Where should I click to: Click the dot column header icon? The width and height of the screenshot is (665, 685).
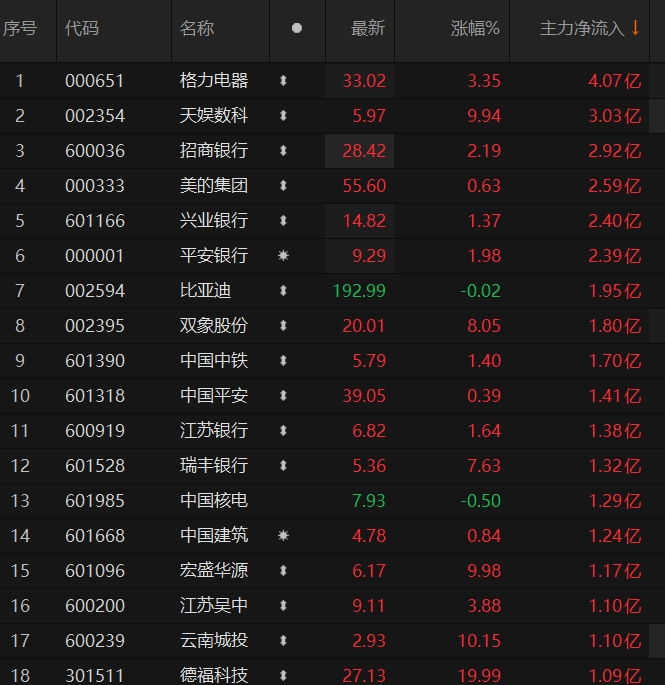point(296,29)
